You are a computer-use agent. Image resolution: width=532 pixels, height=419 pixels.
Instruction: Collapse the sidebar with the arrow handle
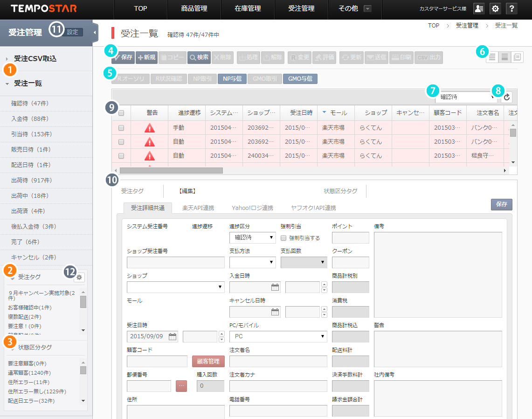click(95, 33)
